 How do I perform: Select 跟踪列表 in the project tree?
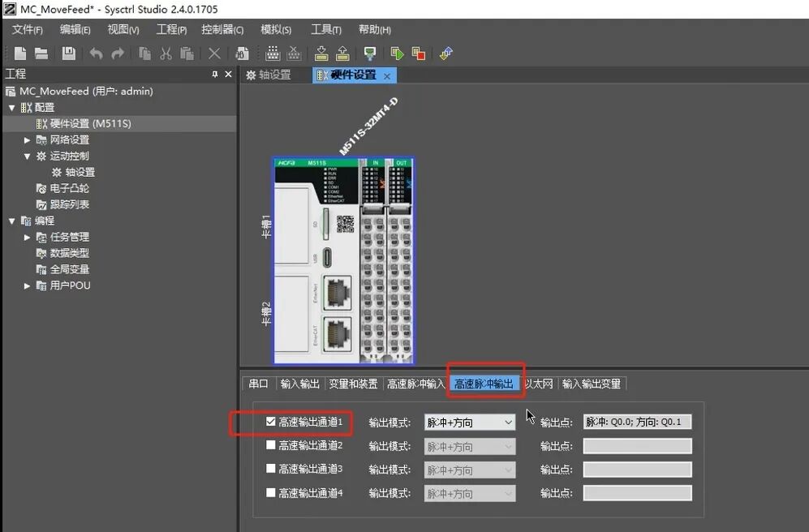[69, 204]
